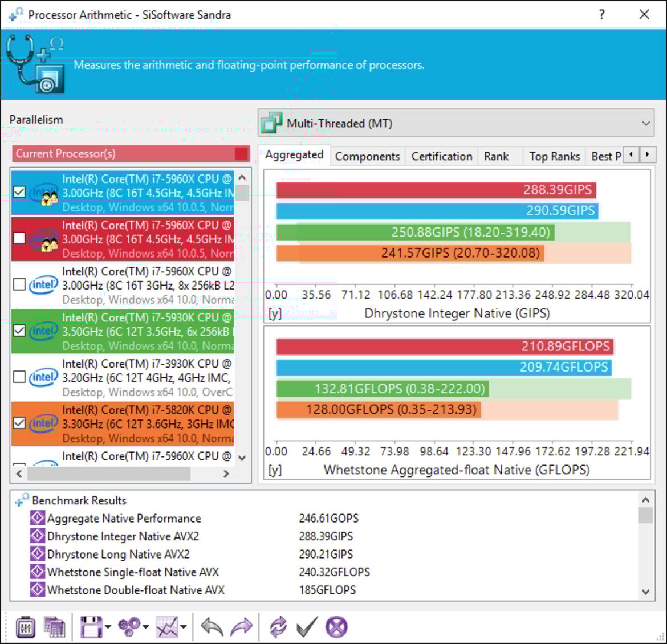Check the i7-3930K processor checkbox
This screenshot has width=667, height=644.
[19, 377]
